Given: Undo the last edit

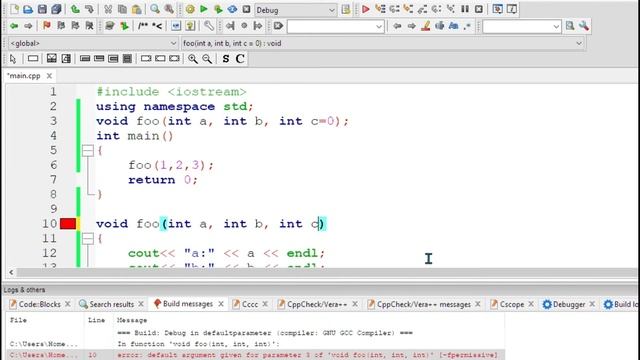Looking at the screenshot, I should point(75,9).
